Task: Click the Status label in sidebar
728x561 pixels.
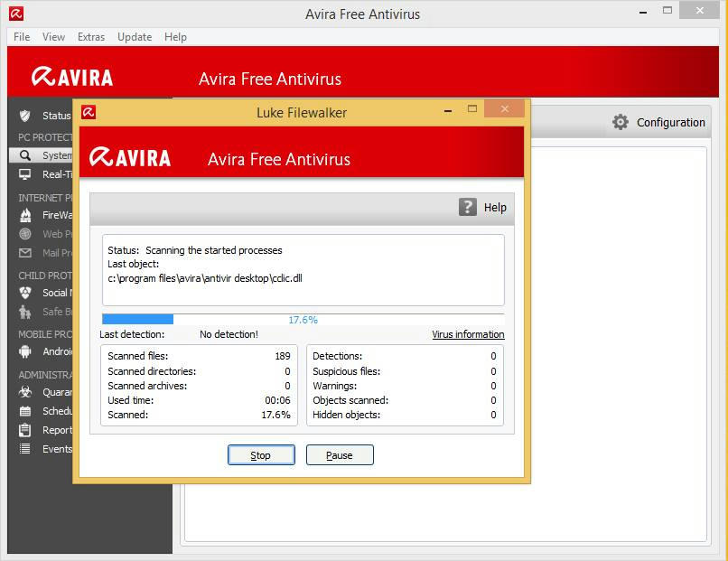Action: point(57,116)
